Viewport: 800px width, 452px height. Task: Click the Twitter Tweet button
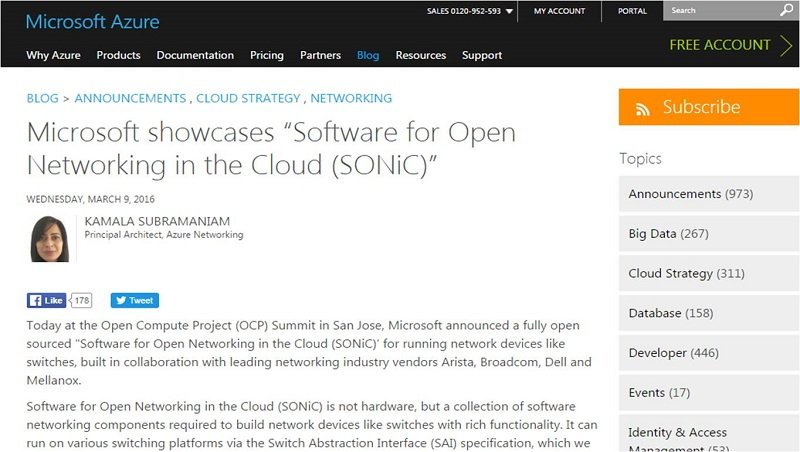click(135, 300)
